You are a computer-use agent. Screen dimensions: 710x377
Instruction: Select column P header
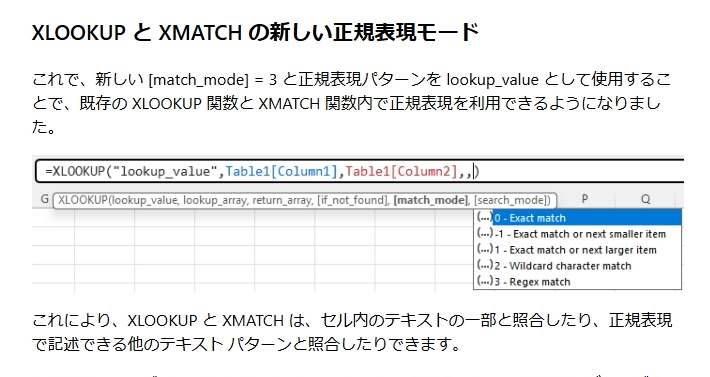coord(585,199)
